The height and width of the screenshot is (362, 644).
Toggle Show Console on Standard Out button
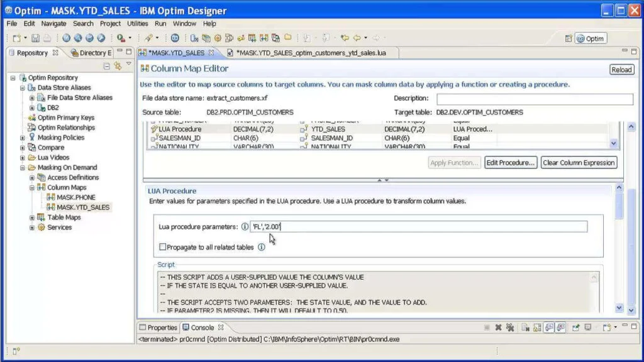pyautogui.click(x=549, y=327)
